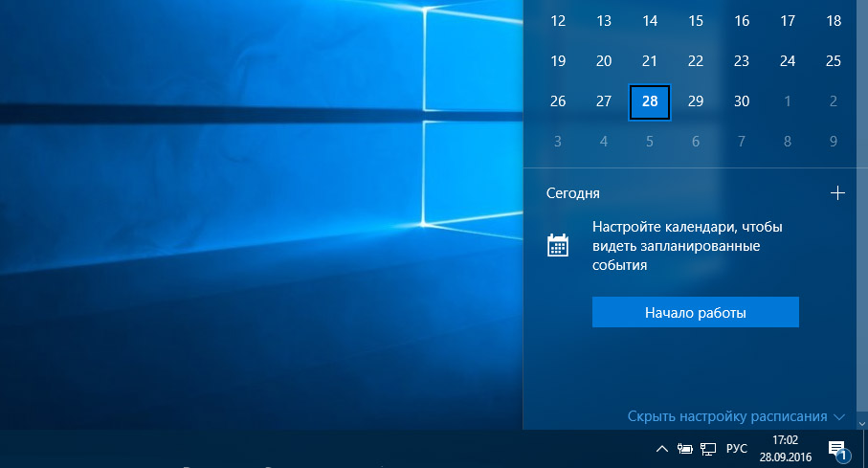This screenshot has height=468, width=868.
Task: Select date 30 in calendar
Action: pyautogui.click(x=742, y=101)
